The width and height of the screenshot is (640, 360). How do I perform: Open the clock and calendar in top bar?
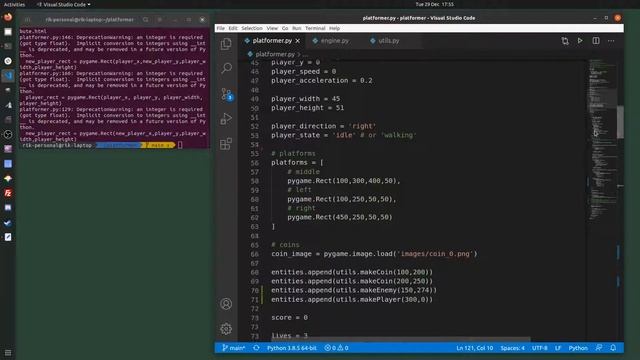point(434,4)
